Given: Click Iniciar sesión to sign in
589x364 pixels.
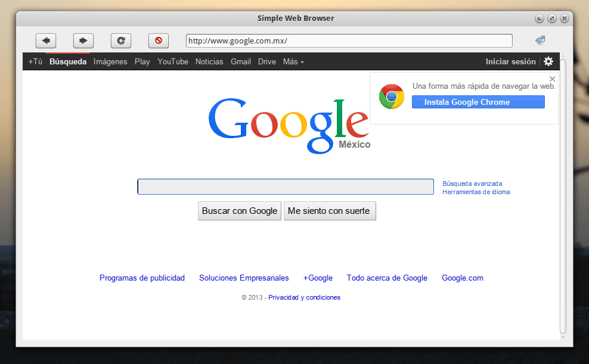Looking at the screenshot, I should point(510,61).
